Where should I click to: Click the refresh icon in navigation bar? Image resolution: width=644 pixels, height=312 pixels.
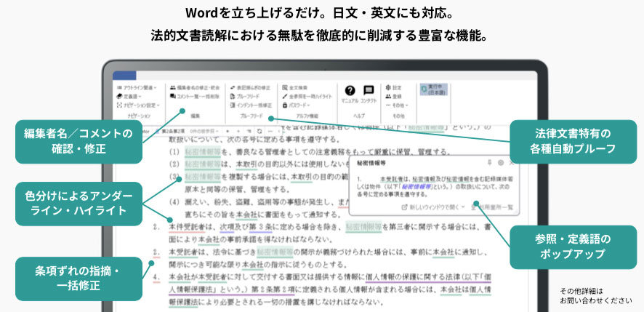pos(259,131)
